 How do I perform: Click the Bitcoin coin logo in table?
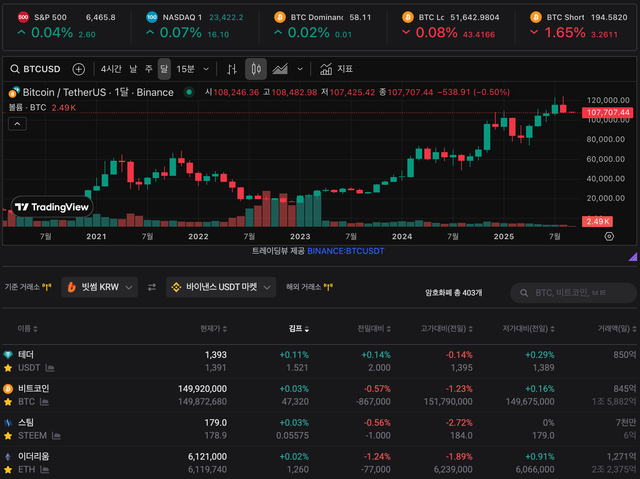tap(8, 388)
